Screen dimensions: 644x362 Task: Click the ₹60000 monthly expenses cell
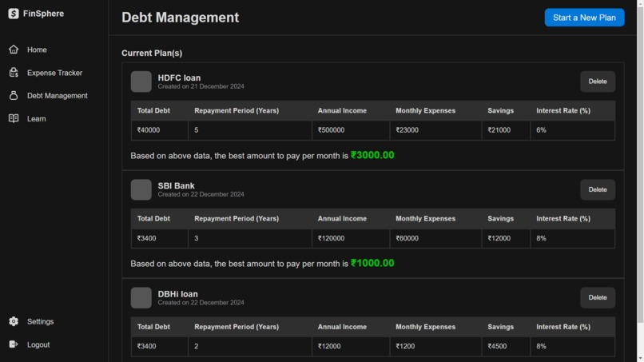tap(435, 238)
